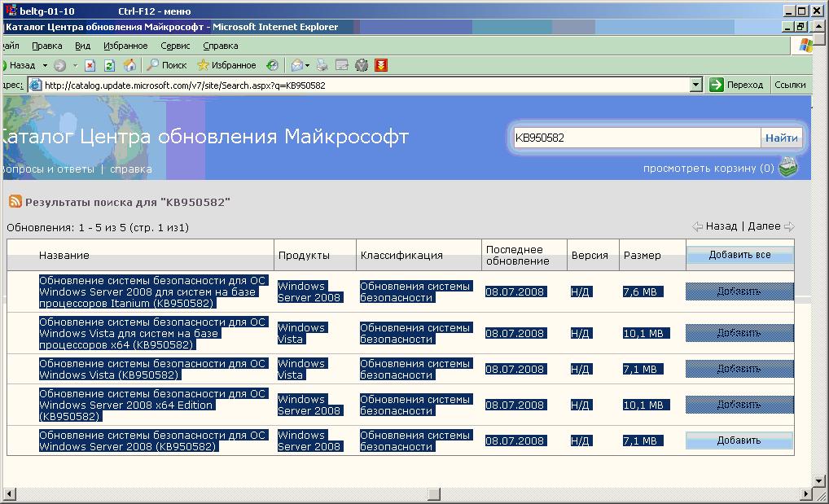Sort by the Версия column header
829x504 pixels.
(590, 256)
